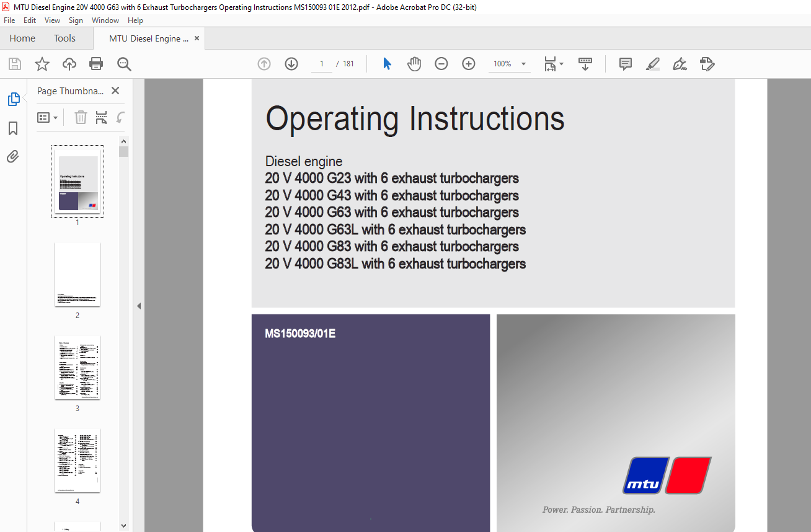The height and width of the screenshot is (532, 811).
Task: Add a sticky note comment
Action: point(626,64)
